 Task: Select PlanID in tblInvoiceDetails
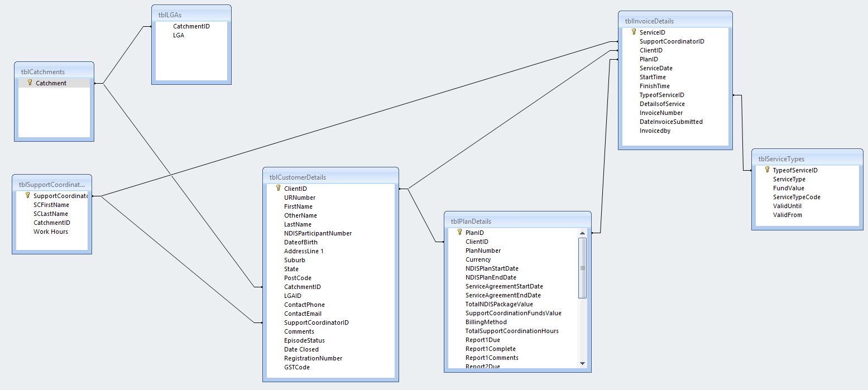649,59
